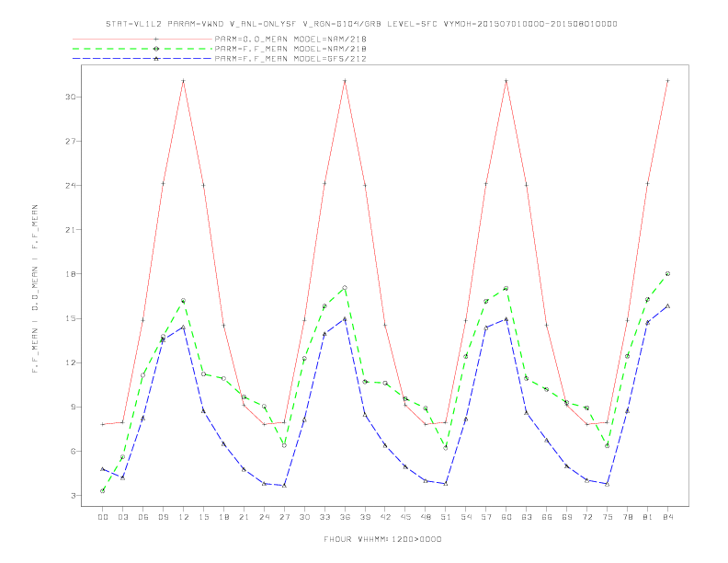Click the x-axis label FHOUR VHHMM:1200>0000

pos(382,539)
